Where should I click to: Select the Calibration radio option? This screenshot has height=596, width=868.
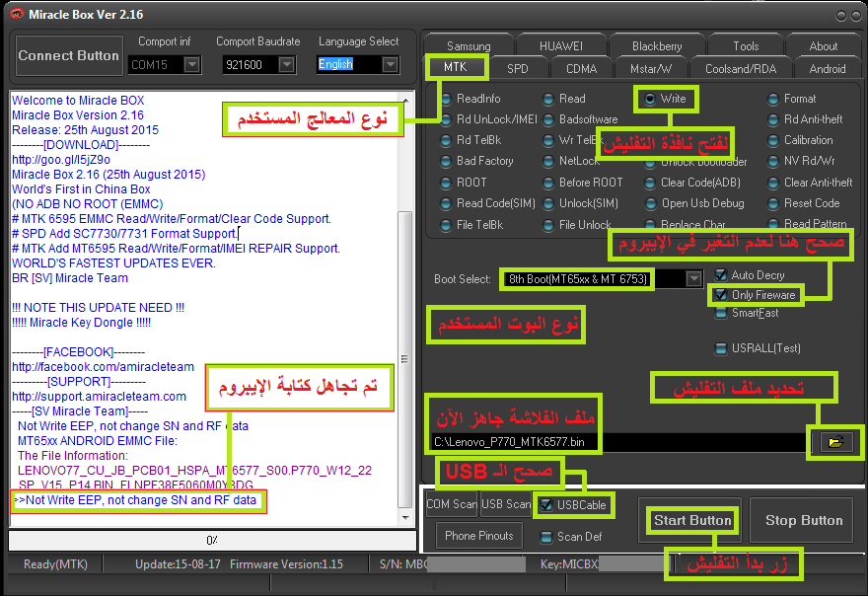coord(773,141)
